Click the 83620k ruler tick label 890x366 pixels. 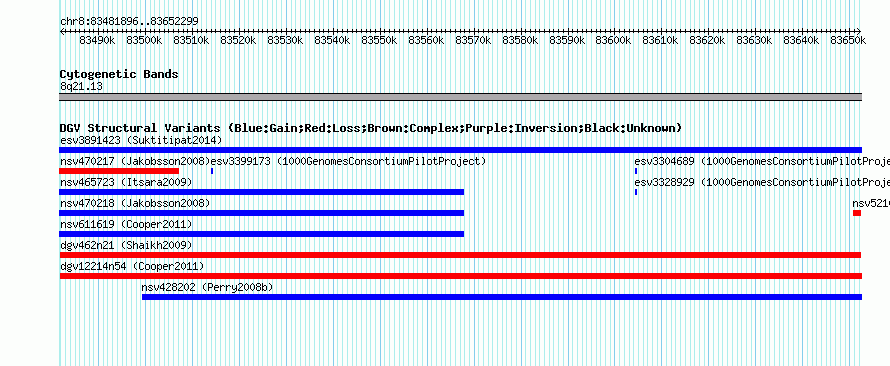tap(708, 40)
